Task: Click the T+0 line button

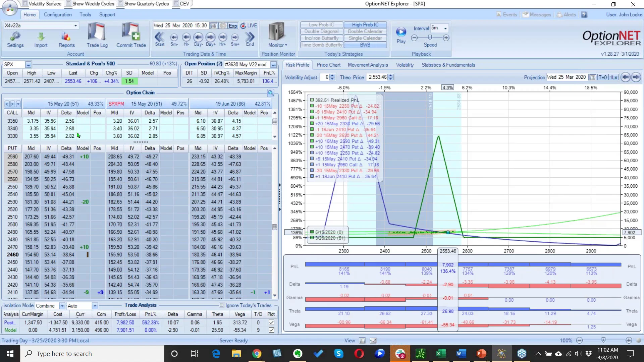Action: [603, 77]
